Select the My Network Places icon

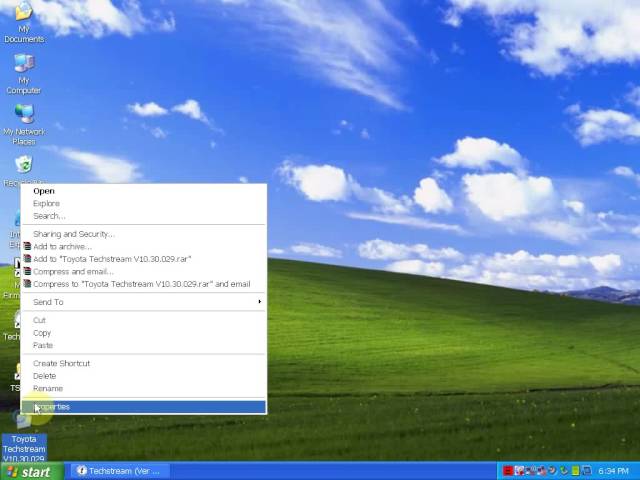24,124
